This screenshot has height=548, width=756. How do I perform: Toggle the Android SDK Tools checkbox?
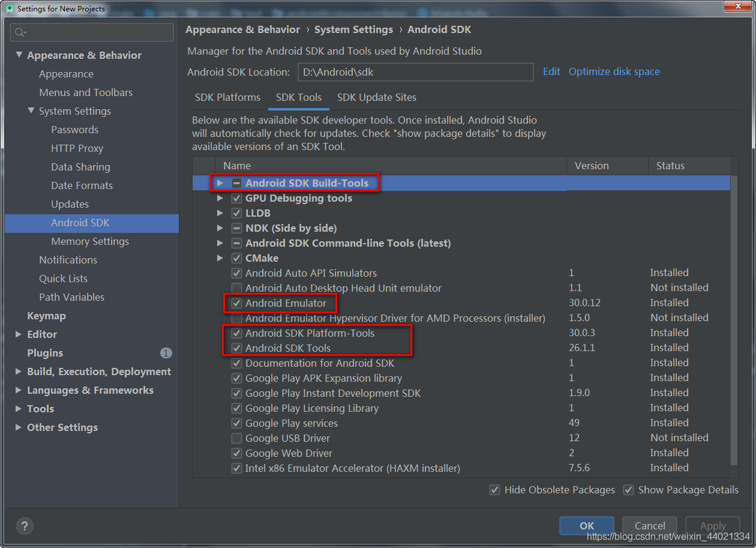click(x=236, y=348)
